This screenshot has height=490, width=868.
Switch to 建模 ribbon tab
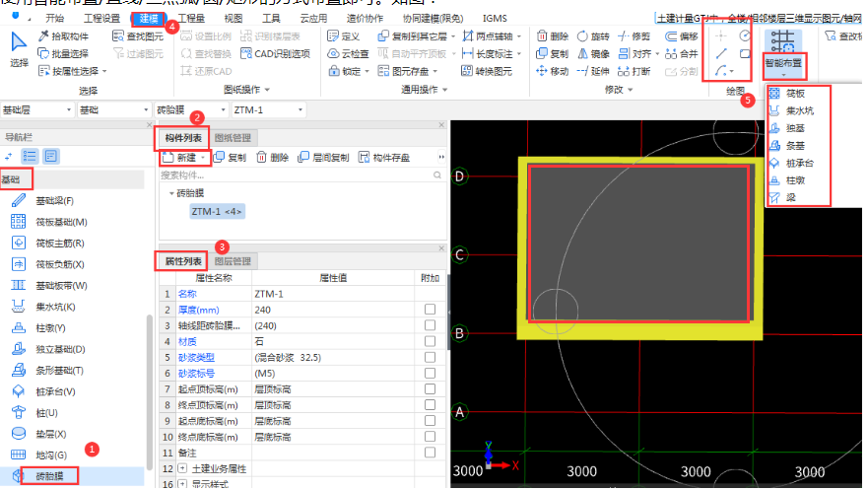pos(149,19)
